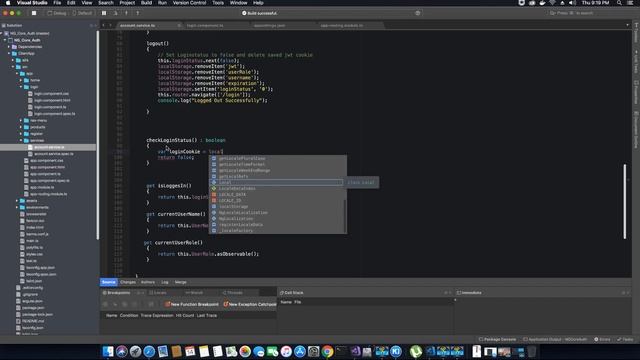Click the editor vertical scrollbar thumb
640x360 pixels.
point(624,201)
